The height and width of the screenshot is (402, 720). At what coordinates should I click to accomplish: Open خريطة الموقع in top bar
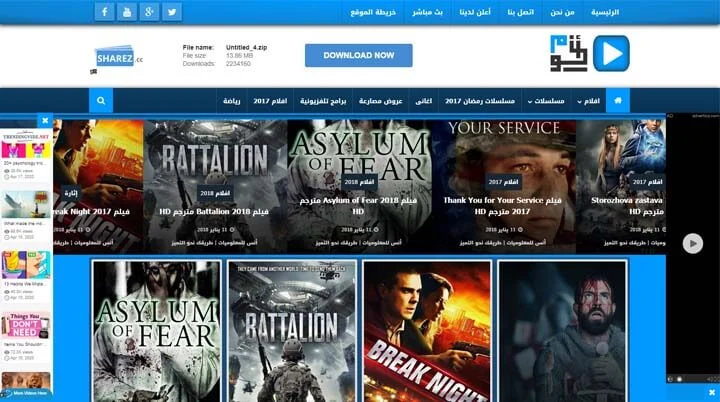(x=373, y=12)
